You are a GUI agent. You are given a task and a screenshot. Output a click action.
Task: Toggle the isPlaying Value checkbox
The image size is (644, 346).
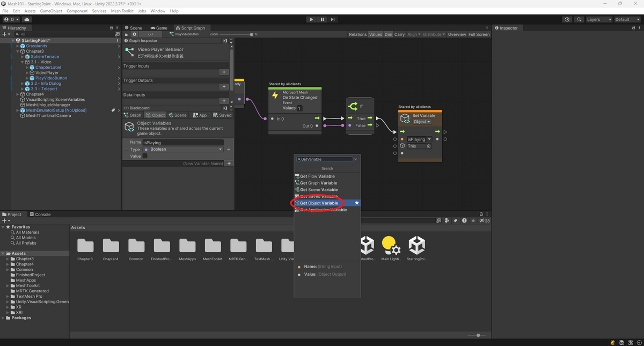click(x=145, y=156)
